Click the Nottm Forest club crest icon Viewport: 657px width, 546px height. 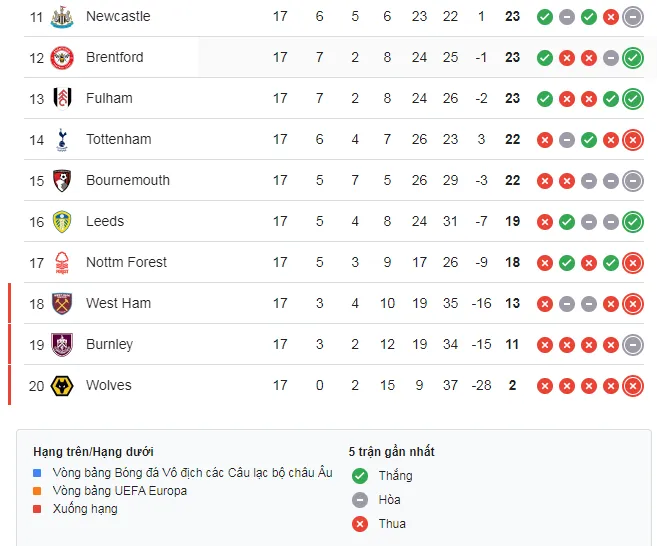coord(62,262)
